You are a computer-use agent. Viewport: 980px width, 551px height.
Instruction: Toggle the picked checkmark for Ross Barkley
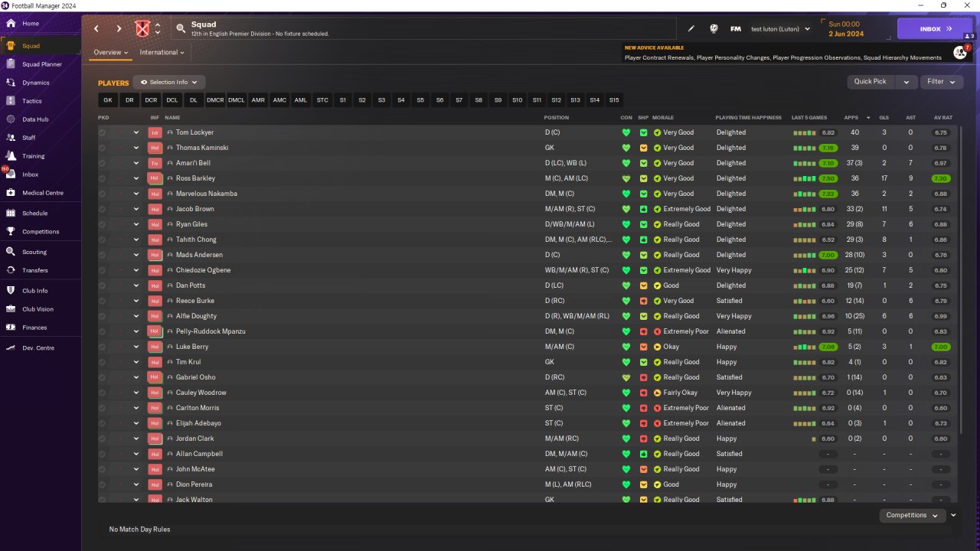click(x=102, y=178)
